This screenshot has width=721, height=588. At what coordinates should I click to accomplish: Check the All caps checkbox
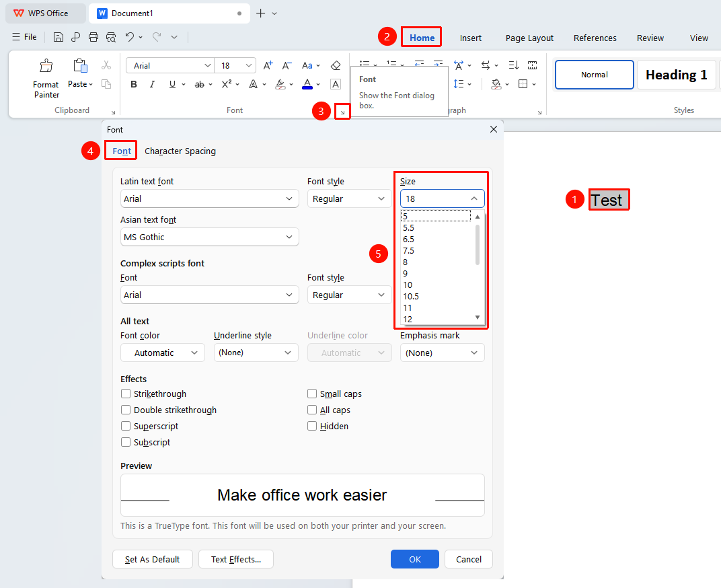click(312, 410)
